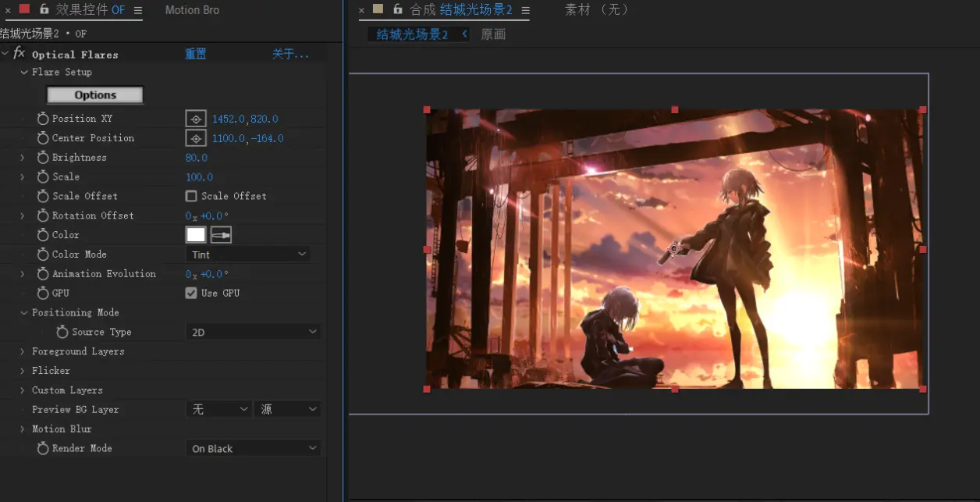Edit the Position XY value 1452.0
This screenshot has height=502, width=980.
click(x=229, y=119)
